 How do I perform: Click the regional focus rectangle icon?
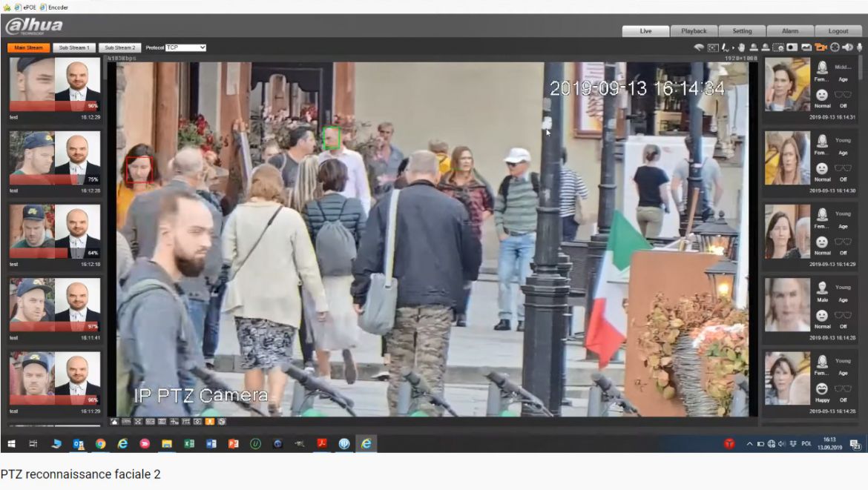tap(713, 47)
